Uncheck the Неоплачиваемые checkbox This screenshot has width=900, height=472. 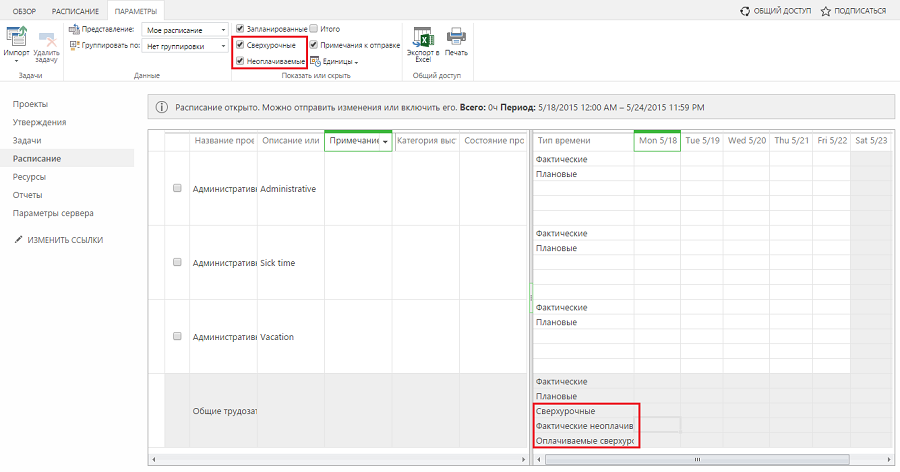click(240, 60)
